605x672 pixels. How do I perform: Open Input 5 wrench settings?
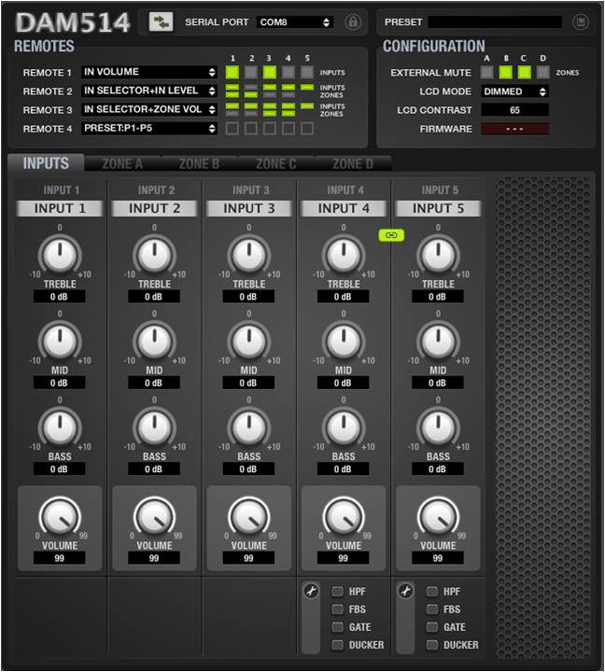pos(405,591)
